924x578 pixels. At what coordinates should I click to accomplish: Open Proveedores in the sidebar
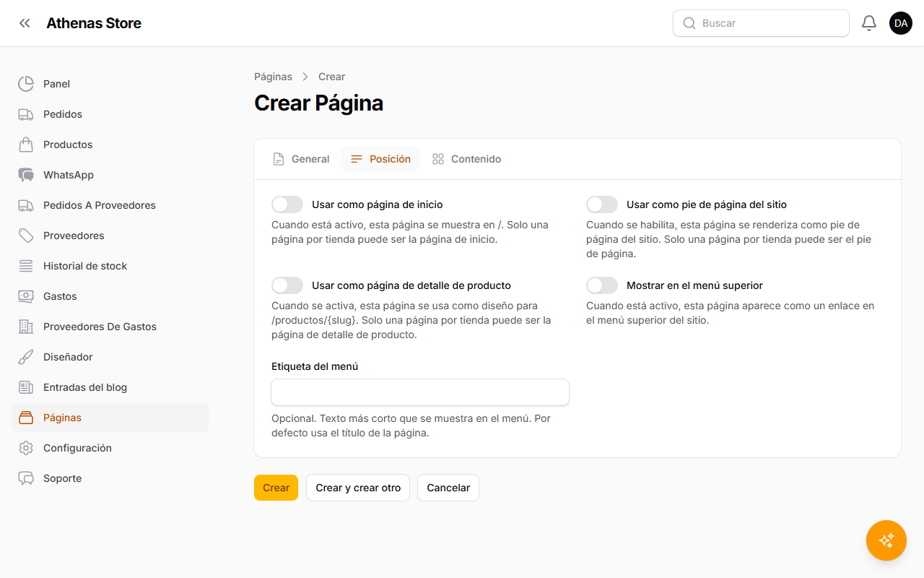(110, 236)
